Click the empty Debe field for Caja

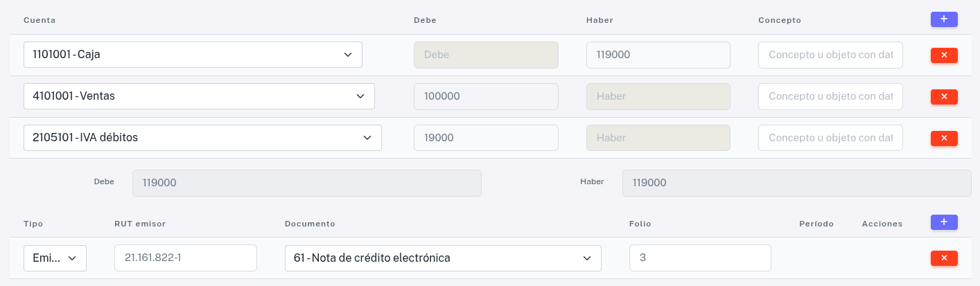[x=485, y=55]
